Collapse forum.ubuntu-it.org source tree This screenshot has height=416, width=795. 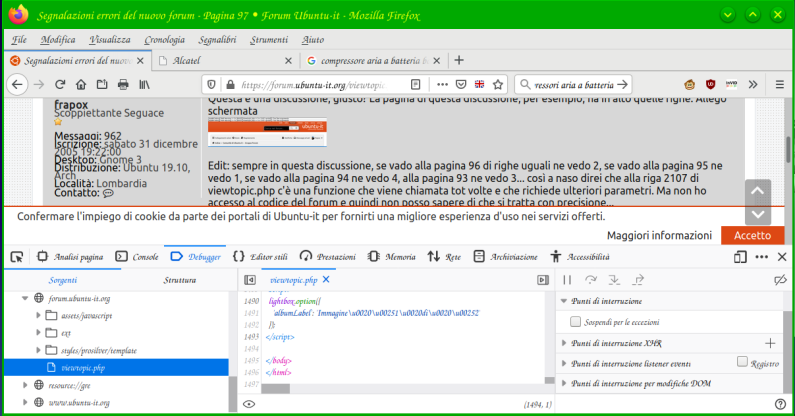[x=25, y=298]
